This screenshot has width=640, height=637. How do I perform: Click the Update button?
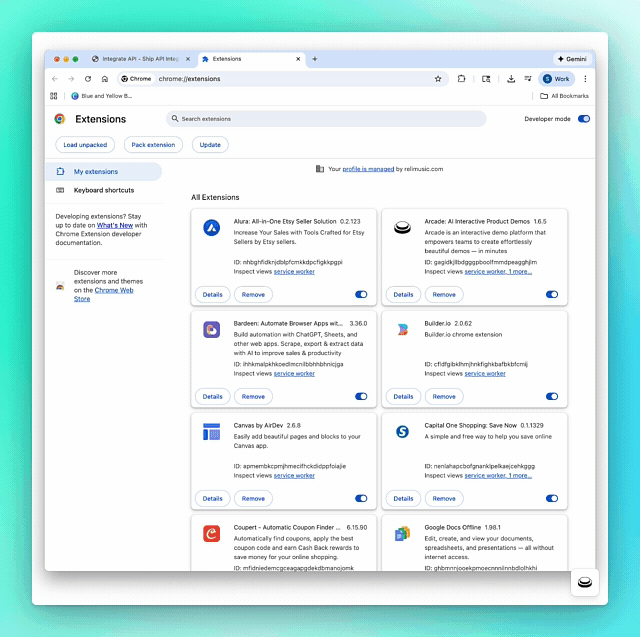click(210, 144)
